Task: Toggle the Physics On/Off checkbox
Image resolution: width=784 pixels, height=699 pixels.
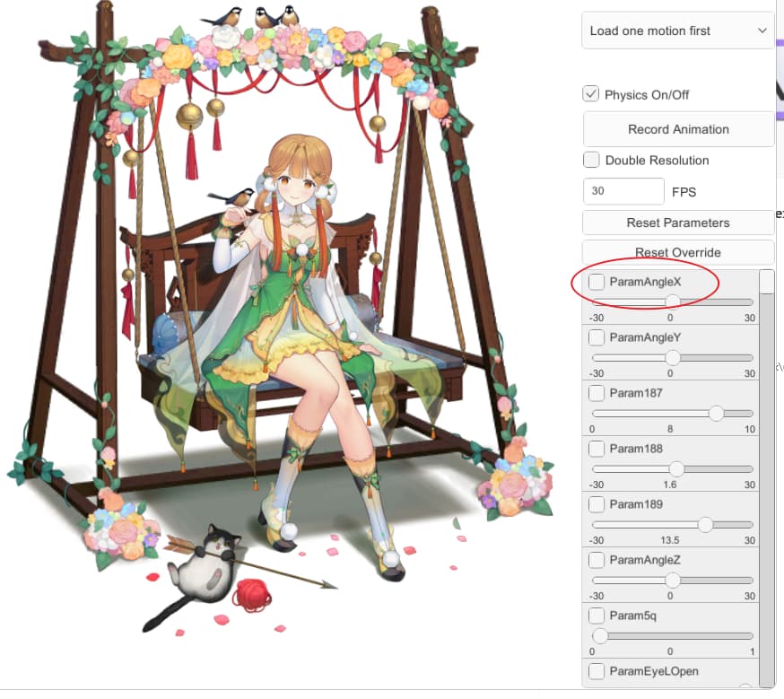Action: pos(591,94)
